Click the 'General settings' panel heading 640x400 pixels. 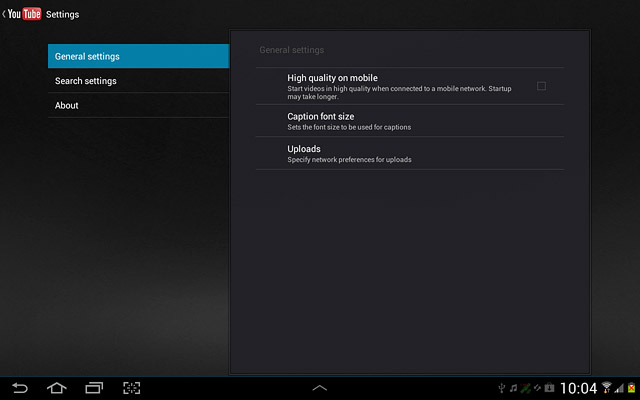point(291,50)
